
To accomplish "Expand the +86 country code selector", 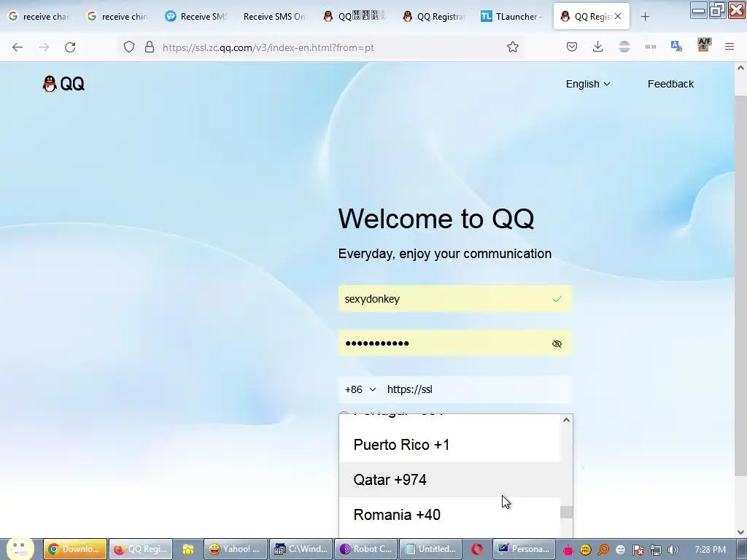I will coord(360,389).
